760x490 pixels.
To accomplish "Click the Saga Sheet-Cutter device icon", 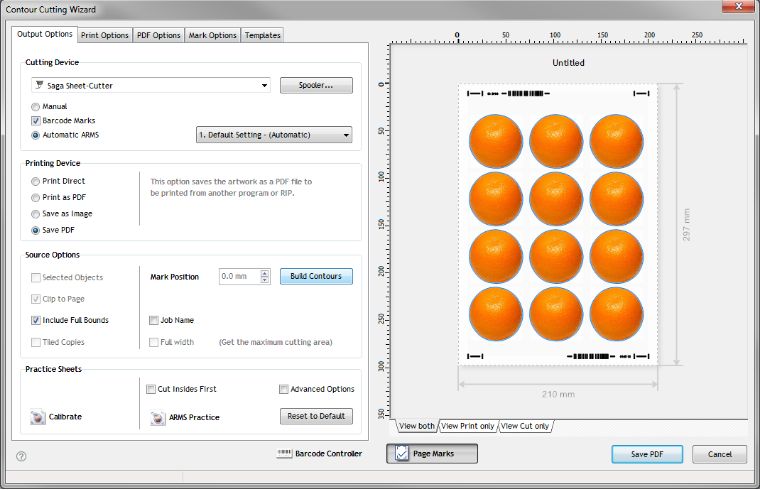I will (x=39, y=86).
